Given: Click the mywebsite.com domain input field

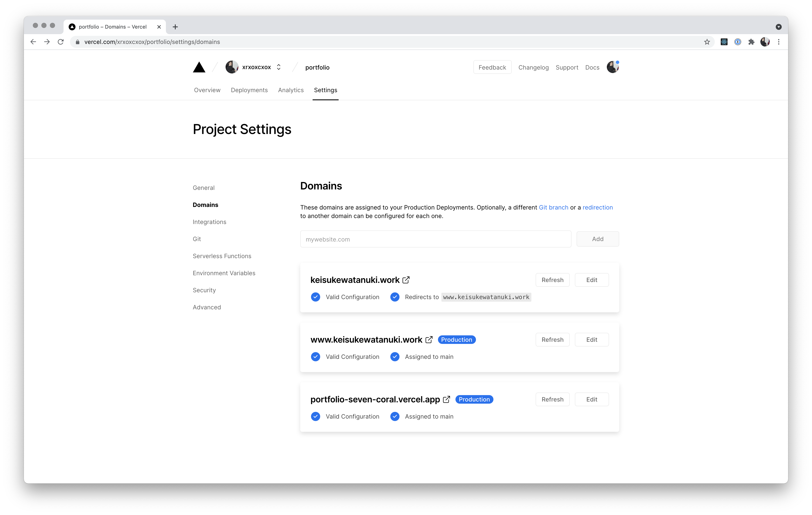Looking at the screenshot, I should (x=435, y=239).
